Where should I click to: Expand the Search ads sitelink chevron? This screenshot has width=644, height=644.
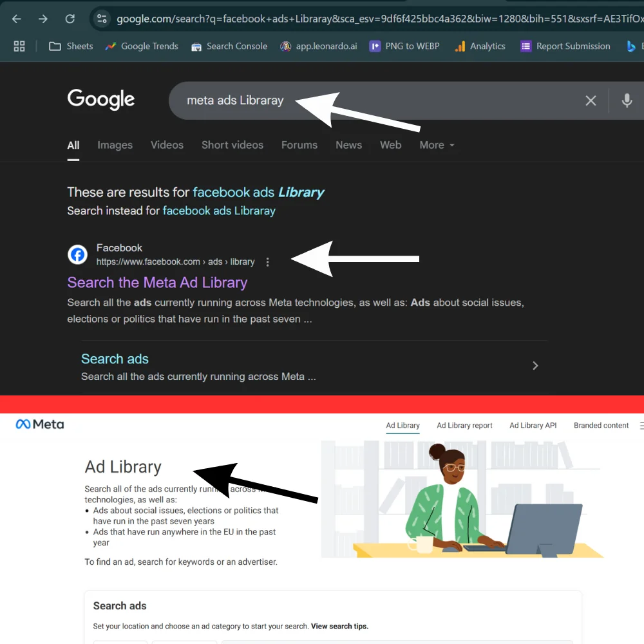click(x=535, y=366)
